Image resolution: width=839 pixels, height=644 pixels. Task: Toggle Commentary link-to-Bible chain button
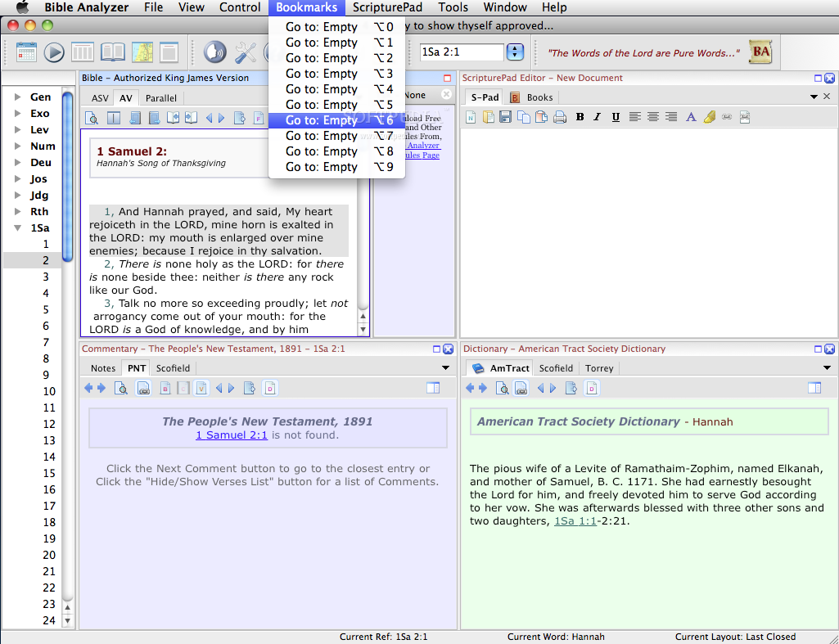click(143, 389)
